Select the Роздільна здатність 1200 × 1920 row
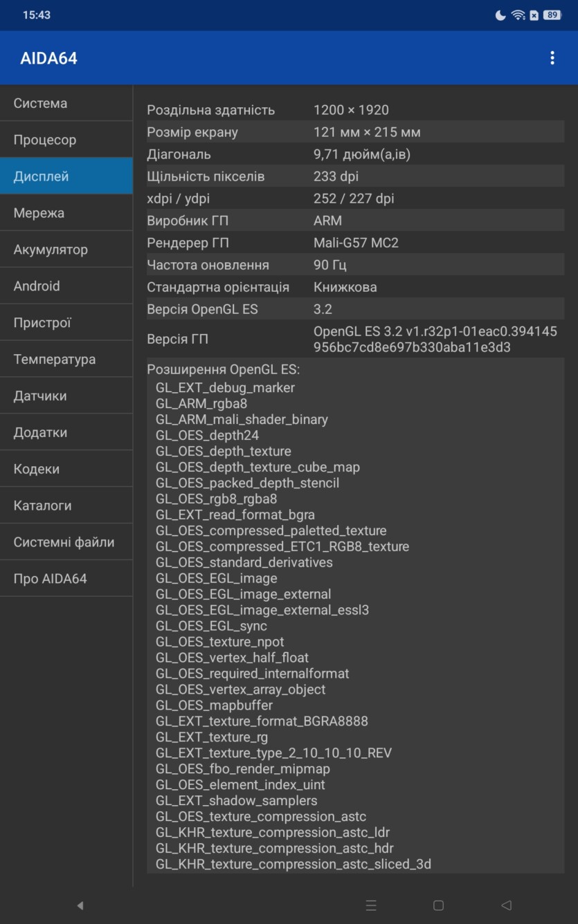578x924 pixels. pyautogui.click(x=355, y=110)
